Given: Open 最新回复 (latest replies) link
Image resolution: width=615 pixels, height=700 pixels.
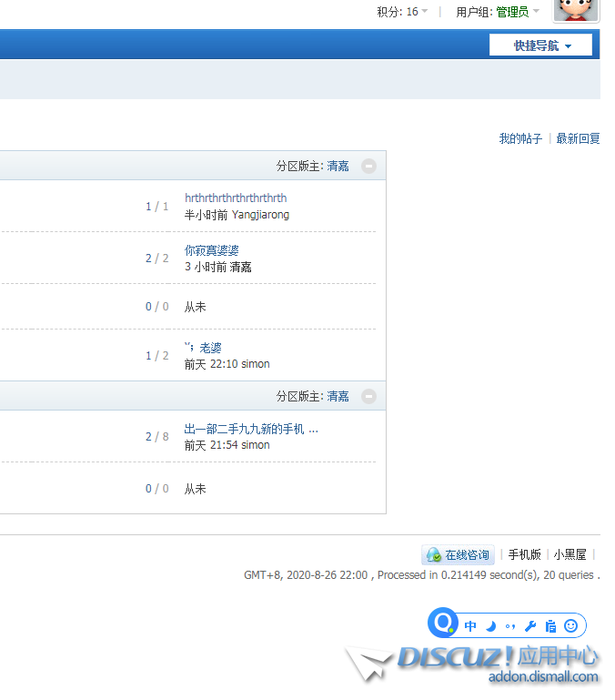Looking at the screenshot, I should pyautogui.click(x=578, y=138).
